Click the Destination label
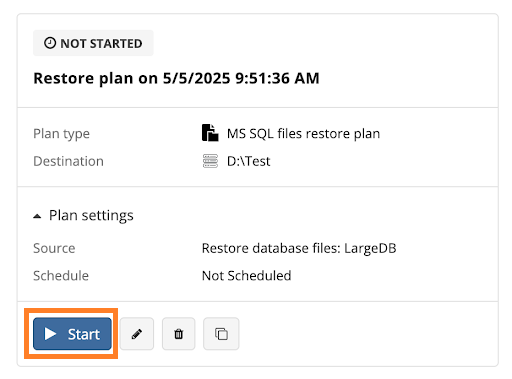 pos(68,161)
